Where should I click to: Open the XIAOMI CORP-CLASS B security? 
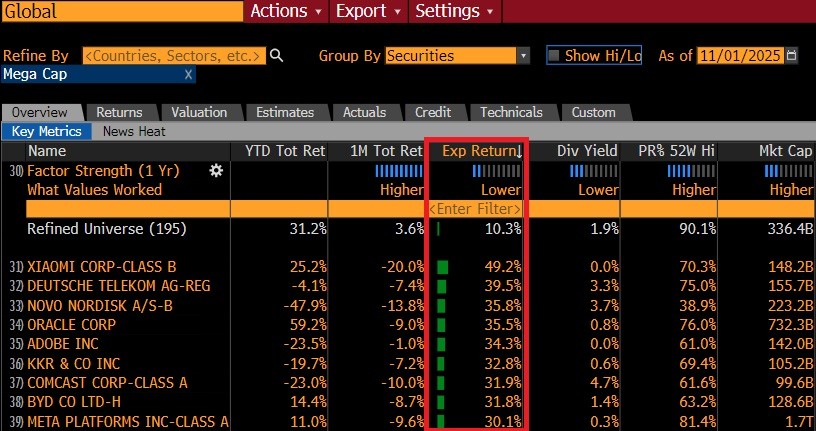pos(102,267)
